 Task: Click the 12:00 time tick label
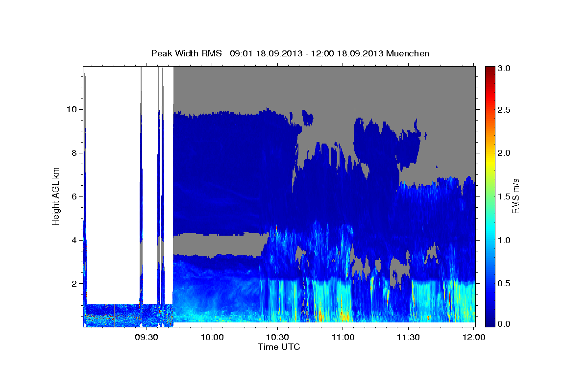pos(473,337)
